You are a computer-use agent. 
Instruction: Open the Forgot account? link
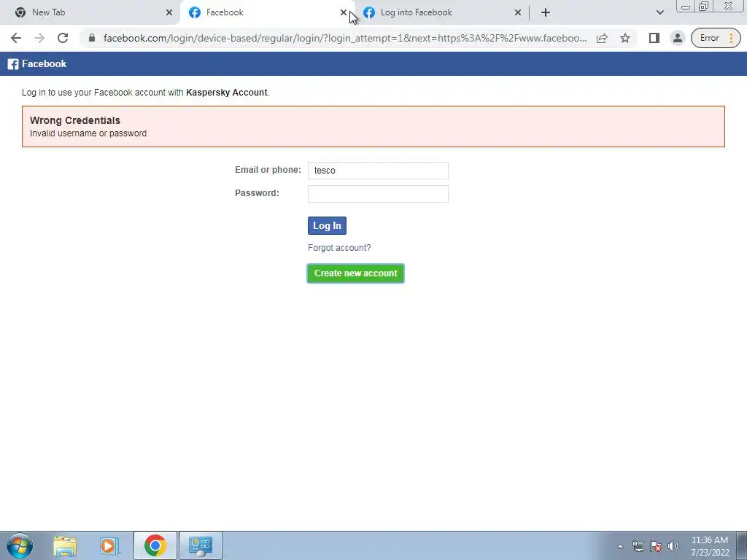pyautogui.click(x=339, y=248)
